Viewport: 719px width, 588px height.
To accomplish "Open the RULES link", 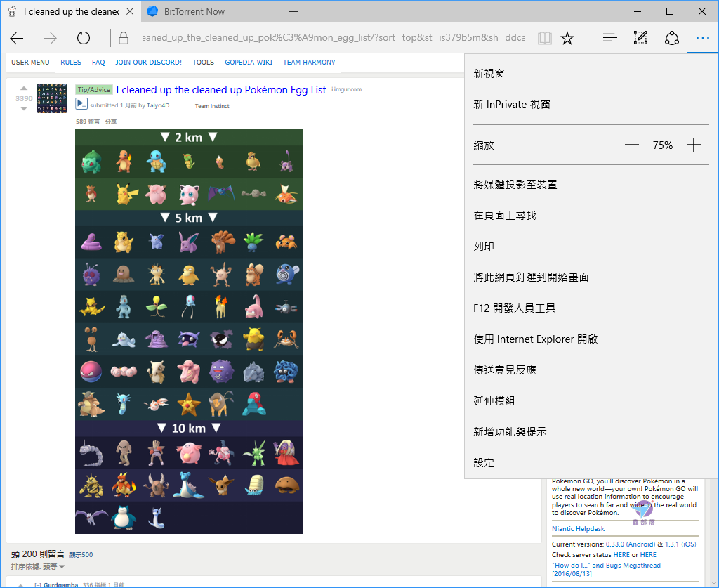I will pos(71,63).
